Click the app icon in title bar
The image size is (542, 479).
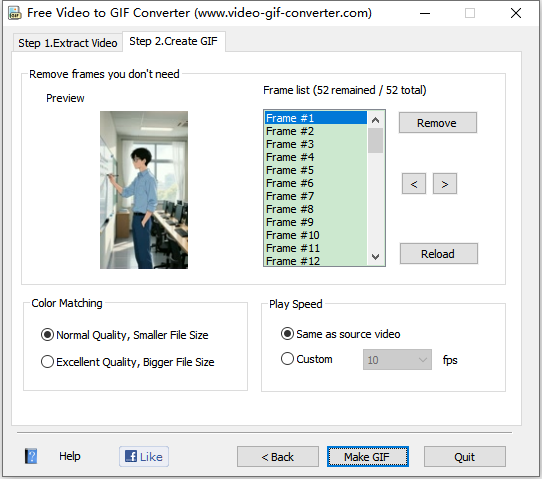[15, 13]
